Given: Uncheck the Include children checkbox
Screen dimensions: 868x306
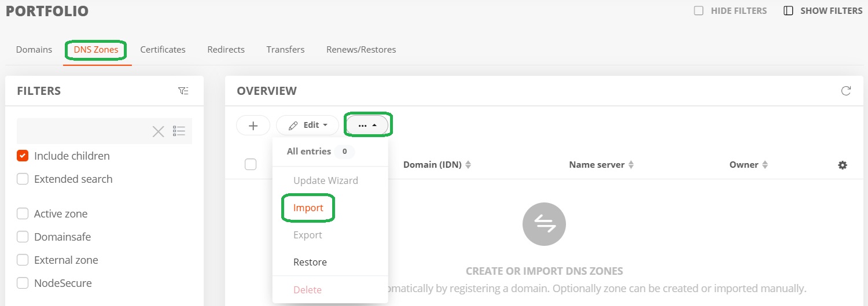Looking at the screenshot, I should click(x=23, y=156).
